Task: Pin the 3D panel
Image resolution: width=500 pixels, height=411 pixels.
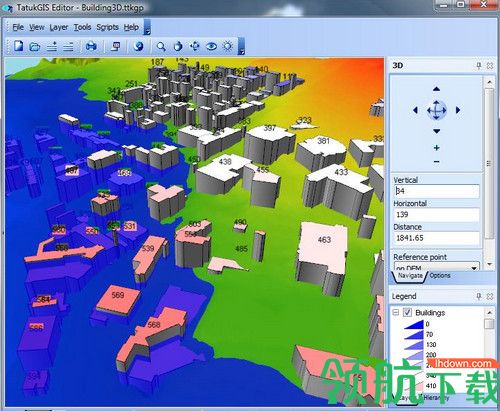Action: point(479,65)
